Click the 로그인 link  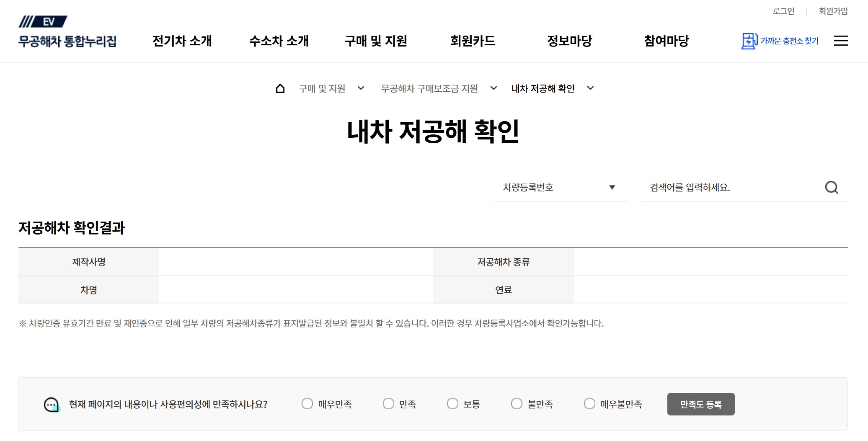[x=783, y=11]
